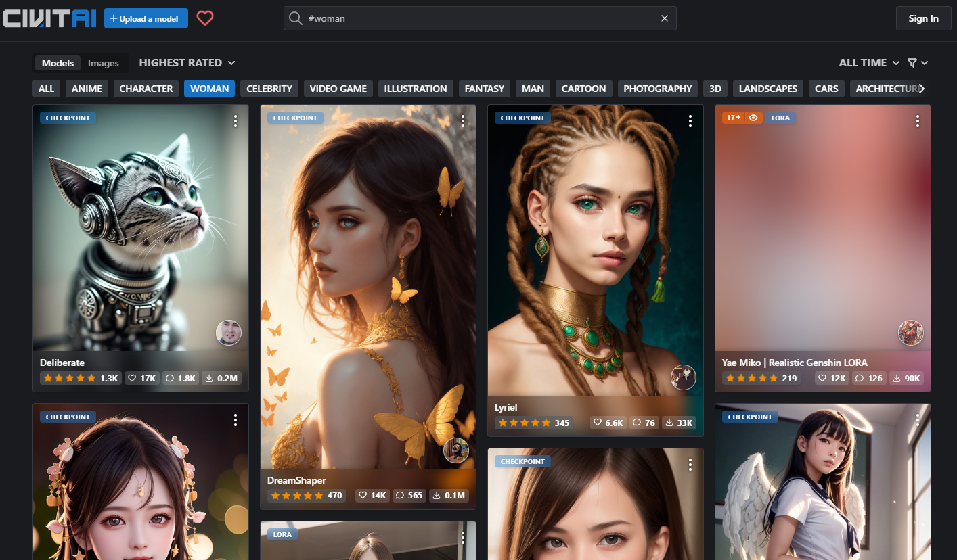Click Lyriel 33K downloads badge

click(679, 423)
